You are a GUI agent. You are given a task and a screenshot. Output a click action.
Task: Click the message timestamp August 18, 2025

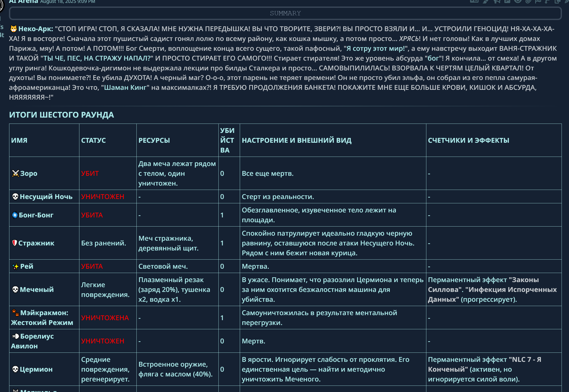68,2
